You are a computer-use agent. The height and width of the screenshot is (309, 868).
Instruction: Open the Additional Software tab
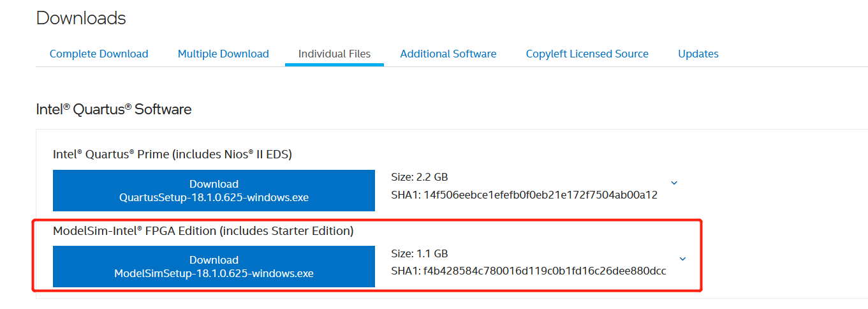(448, 54)
